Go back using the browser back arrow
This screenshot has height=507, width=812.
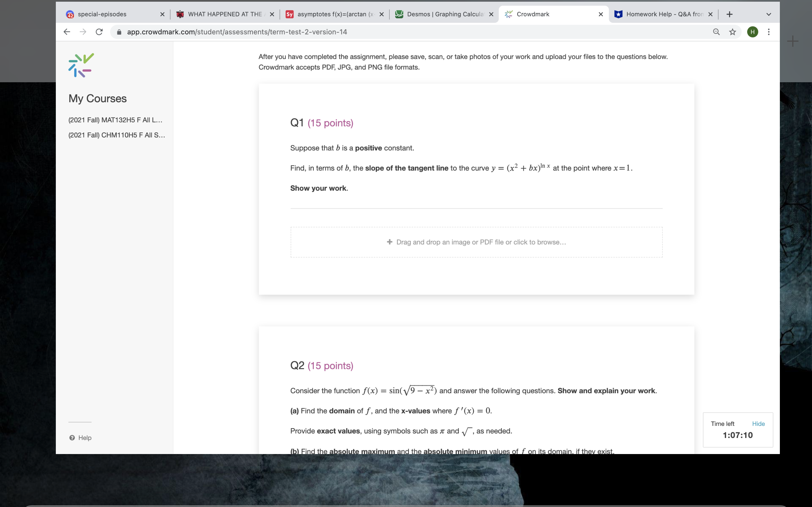point(67,32)
